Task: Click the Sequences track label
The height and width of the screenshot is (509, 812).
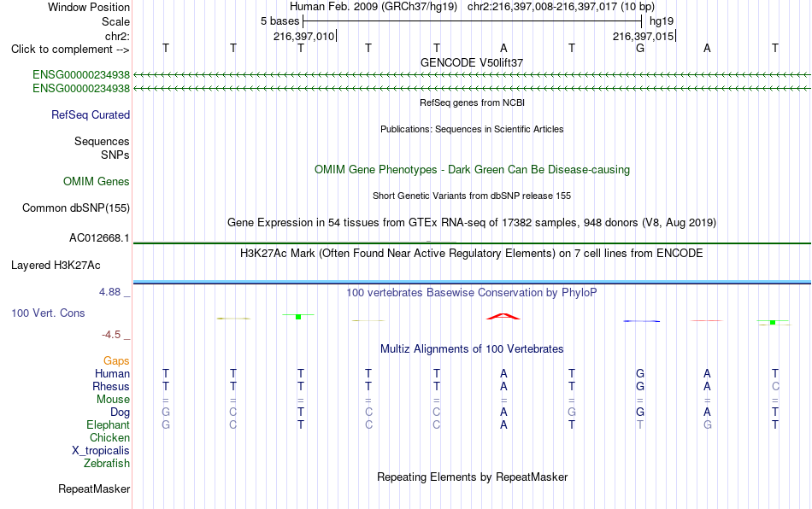Action: [x=102, y=141]
